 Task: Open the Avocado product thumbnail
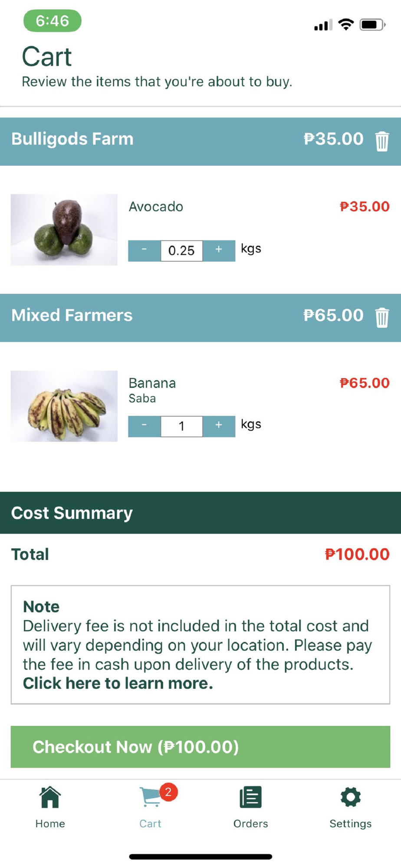click(64, 230)
